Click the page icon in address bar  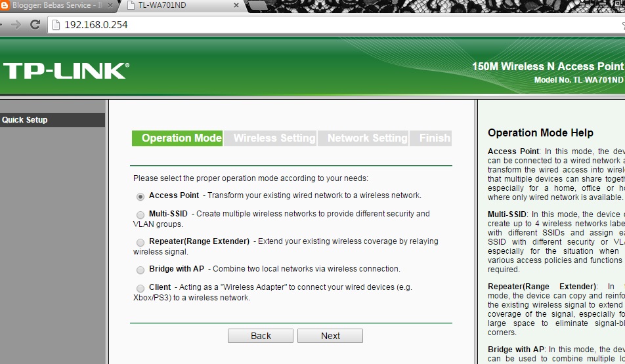[x=56, y=25]
